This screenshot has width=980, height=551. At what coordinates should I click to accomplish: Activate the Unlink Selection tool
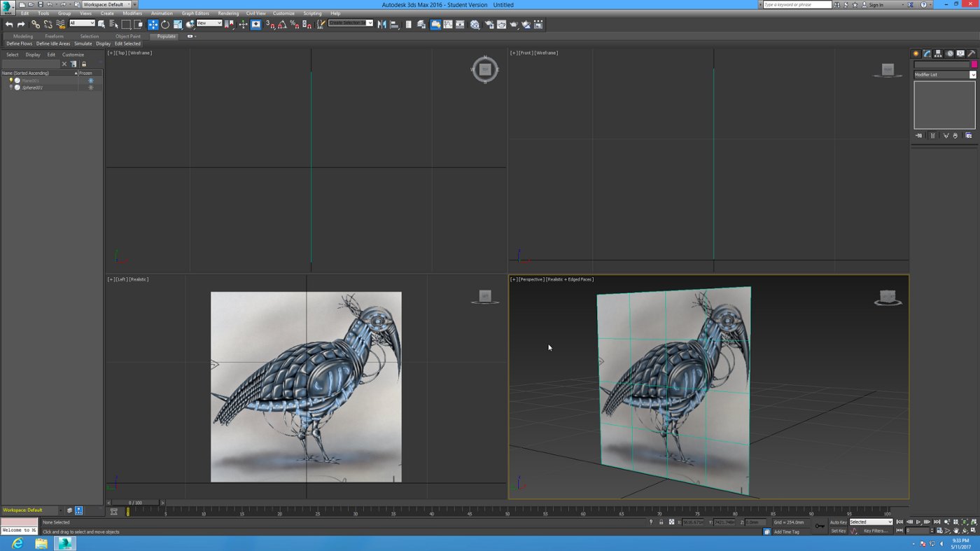pyautogui.click(x=48, y=25)
